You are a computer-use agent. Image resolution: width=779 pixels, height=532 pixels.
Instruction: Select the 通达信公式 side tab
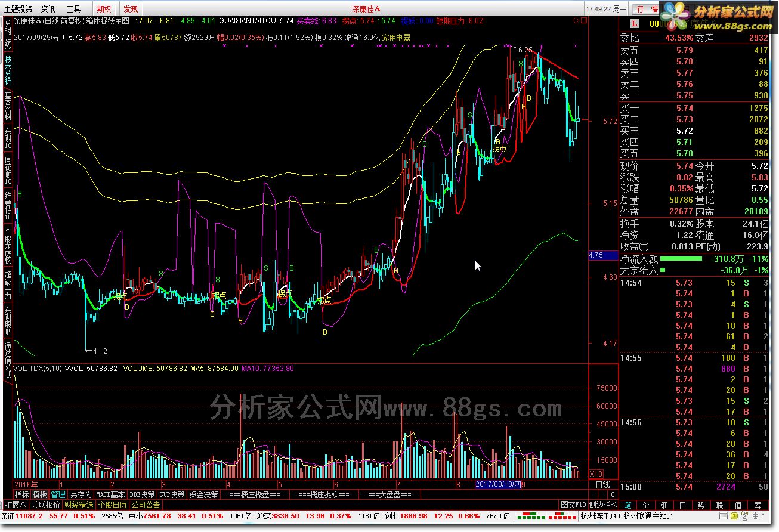[x=8, y=361]
